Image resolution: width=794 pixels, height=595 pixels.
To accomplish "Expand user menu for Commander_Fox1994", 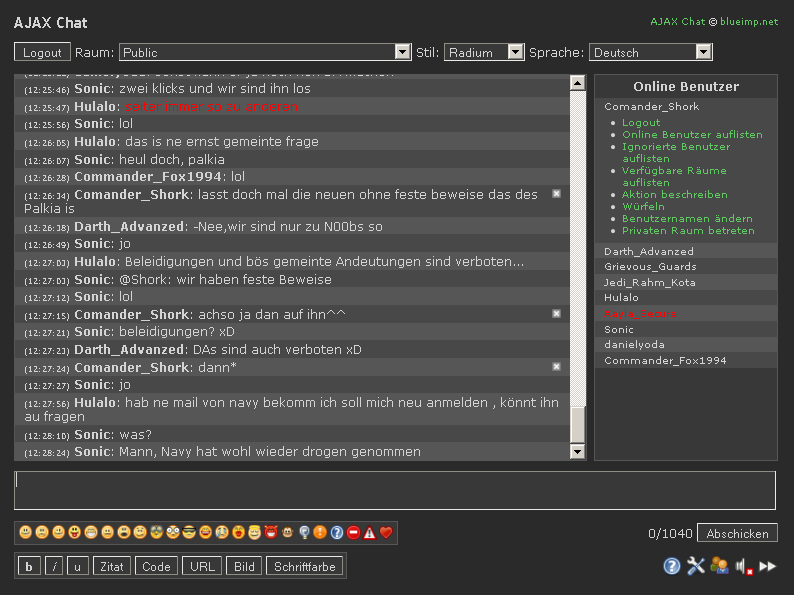I will 665,361.
